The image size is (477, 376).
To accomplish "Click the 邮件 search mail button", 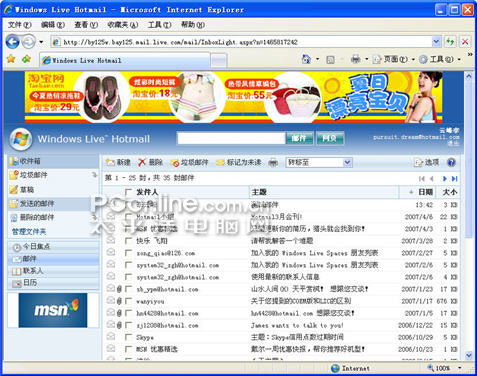I will click(299, 138).
